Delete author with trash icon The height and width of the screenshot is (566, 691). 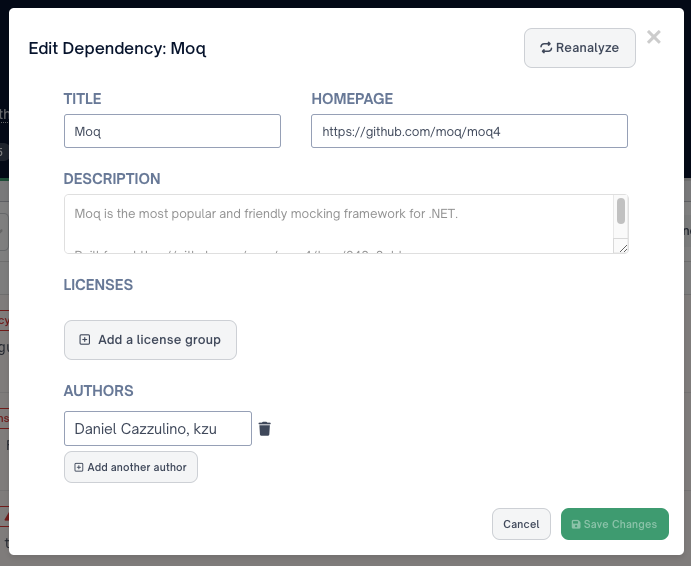point(264,428)
